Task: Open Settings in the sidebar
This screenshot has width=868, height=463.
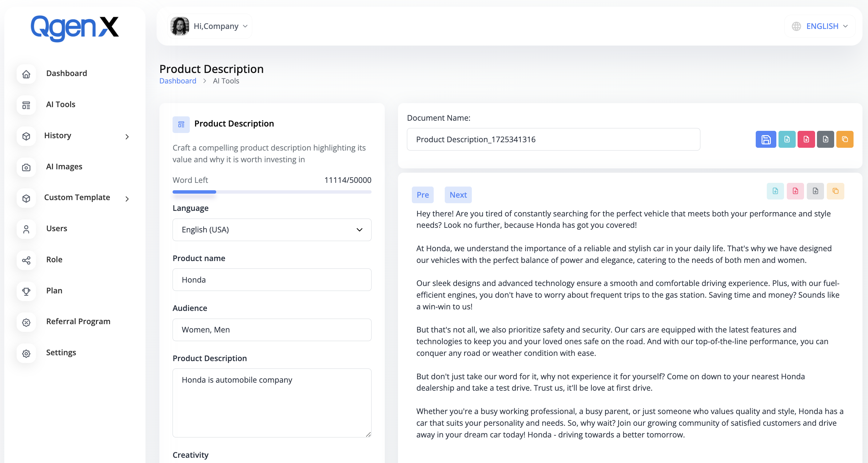Action: [61, 352]
